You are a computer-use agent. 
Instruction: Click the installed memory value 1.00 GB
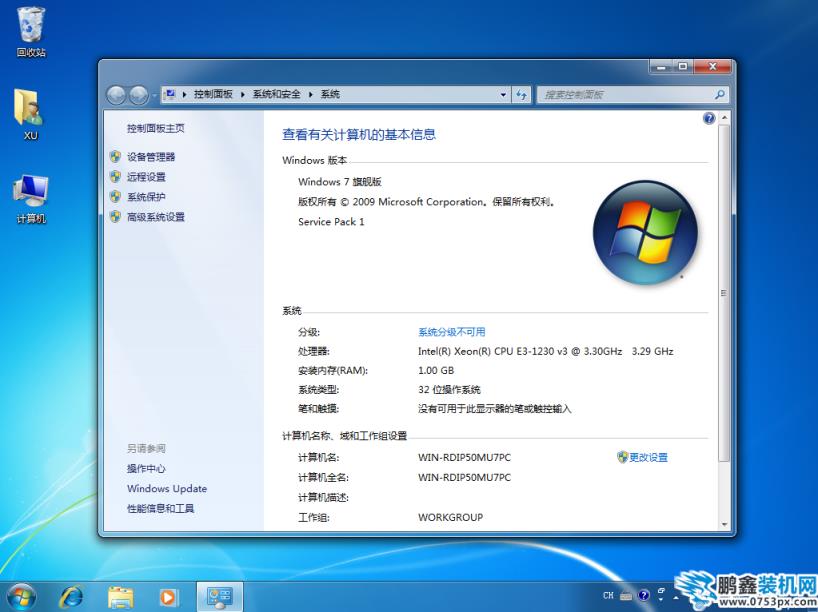click(x=436, y=370)
